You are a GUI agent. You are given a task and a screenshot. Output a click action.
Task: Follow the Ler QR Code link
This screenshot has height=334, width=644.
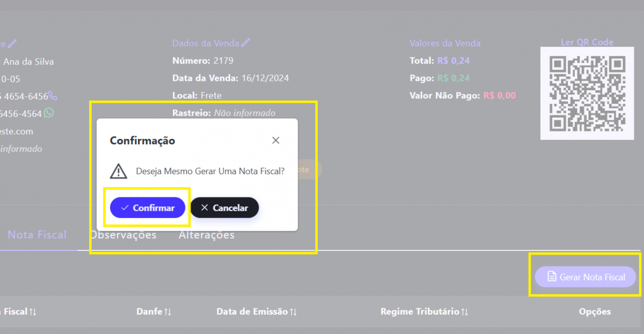coord(587,42)
